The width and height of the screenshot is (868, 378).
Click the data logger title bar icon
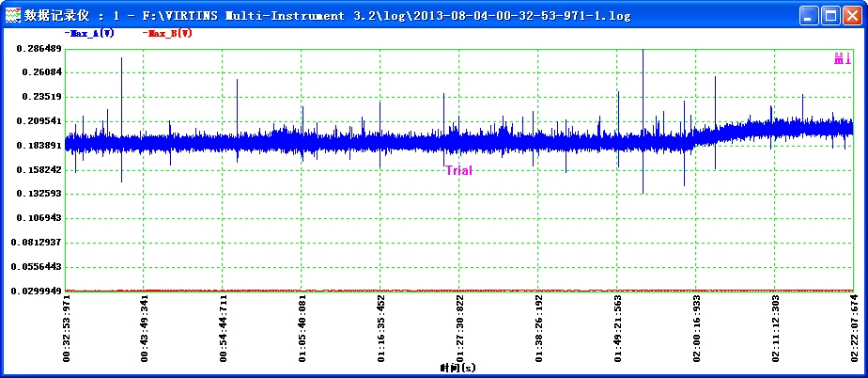12,16
